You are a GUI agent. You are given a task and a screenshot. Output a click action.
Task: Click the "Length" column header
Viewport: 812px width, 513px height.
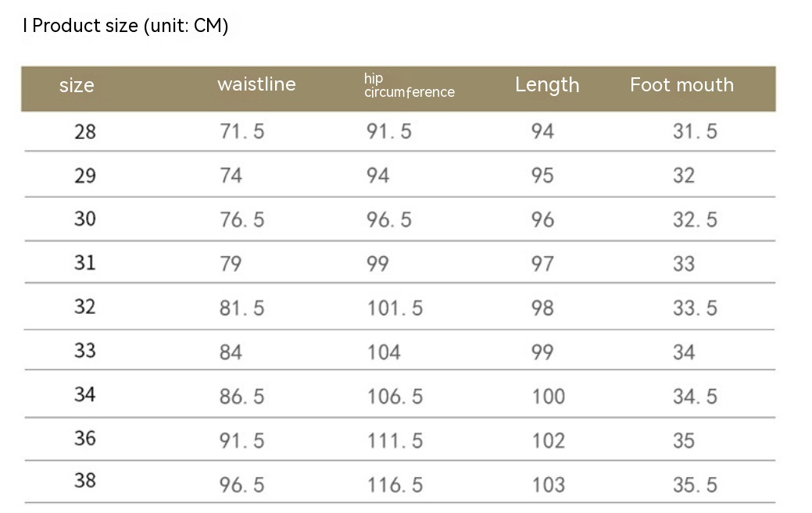[547, 85]
